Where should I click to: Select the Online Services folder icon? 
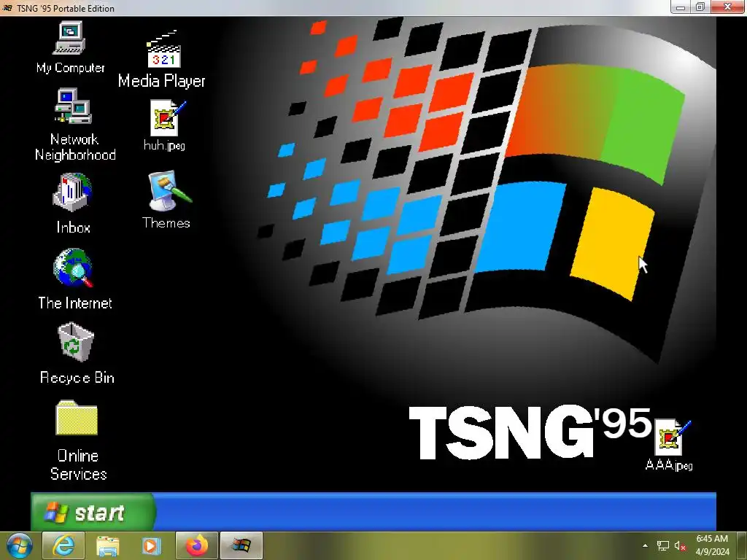(x=77, y=441)
